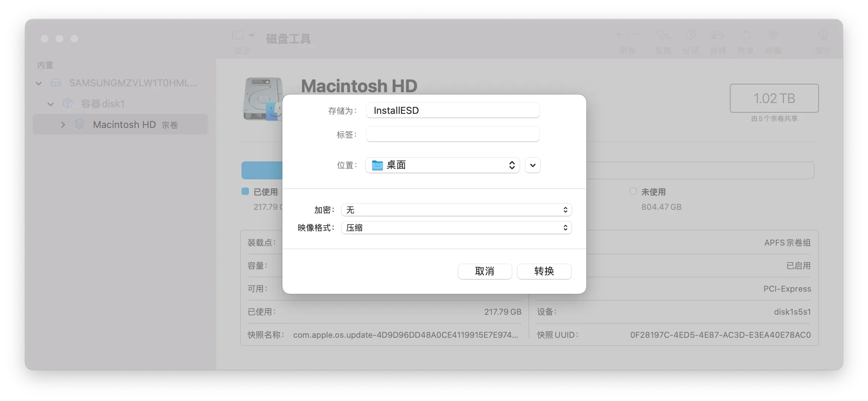Click the 217.79 GB used value in table
Image resolution: width=868 pixels, height=401 pixels.
[x=503, y=312]
